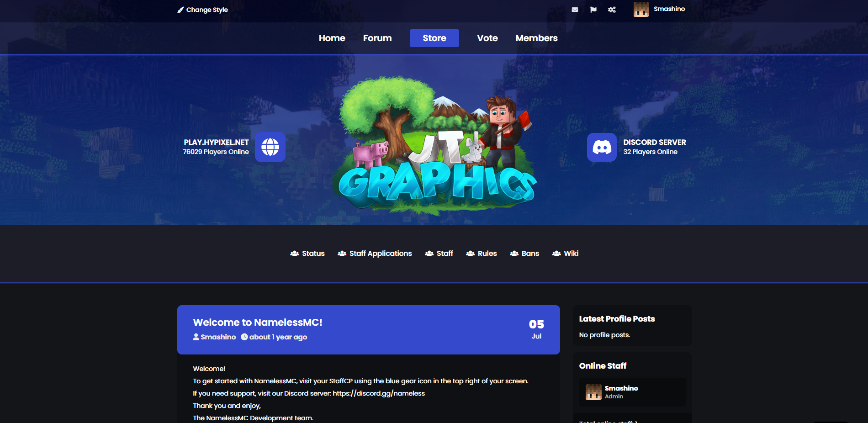Click the Change Style paintbrush icon
The image size is (868, 423).
click(x=180, y=10)
